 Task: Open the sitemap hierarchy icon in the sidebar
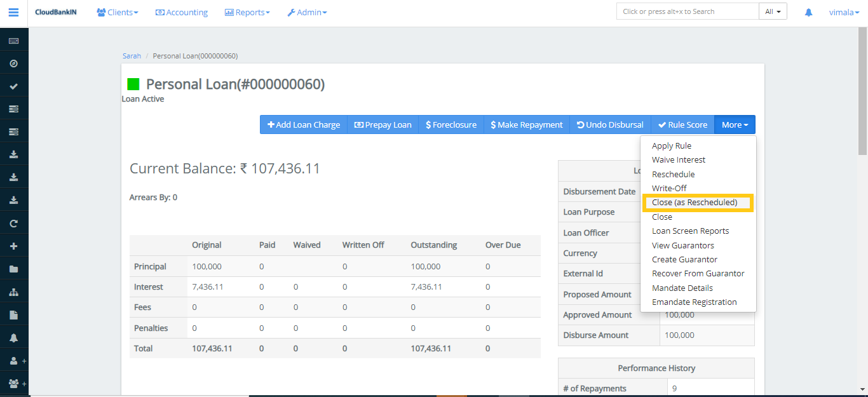pyautogui.click(x=13, y=292)
